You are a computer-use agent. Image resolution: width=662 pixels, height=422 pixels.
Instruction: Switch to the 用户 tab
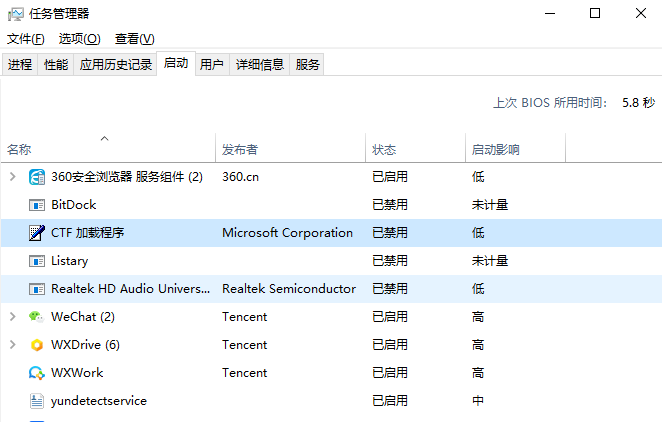click(x=212, y=65)
